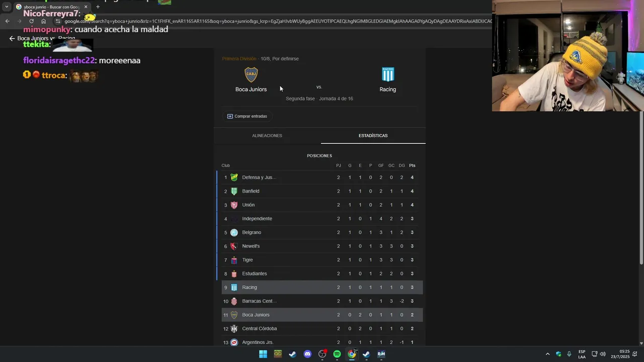Click Argentinos Jrs. club badge
The height and width of the screenshot is (362, 644).
click(x=234, y=342)
